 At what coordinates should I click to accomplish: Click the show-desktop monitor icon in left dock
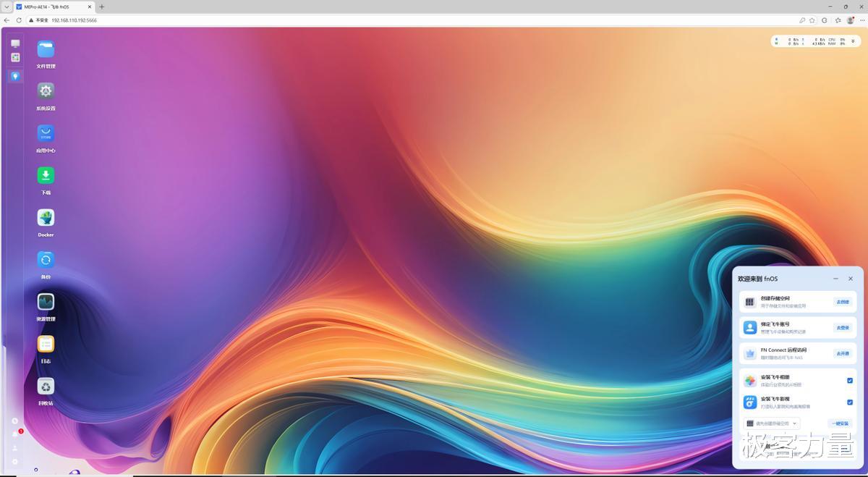pos(15,43)
